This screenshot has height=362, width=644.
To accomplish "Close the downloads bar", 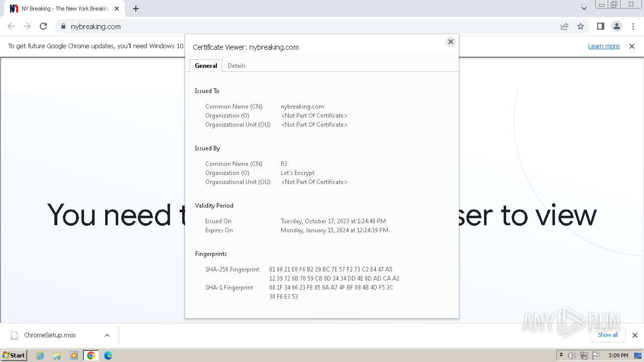I will click(634, 335).
